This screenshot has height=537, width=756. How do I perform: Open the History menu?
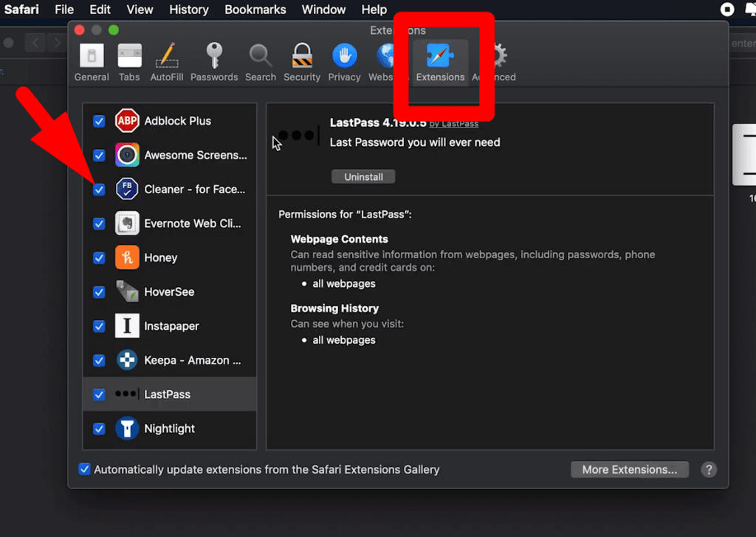(x=189, y=10)
